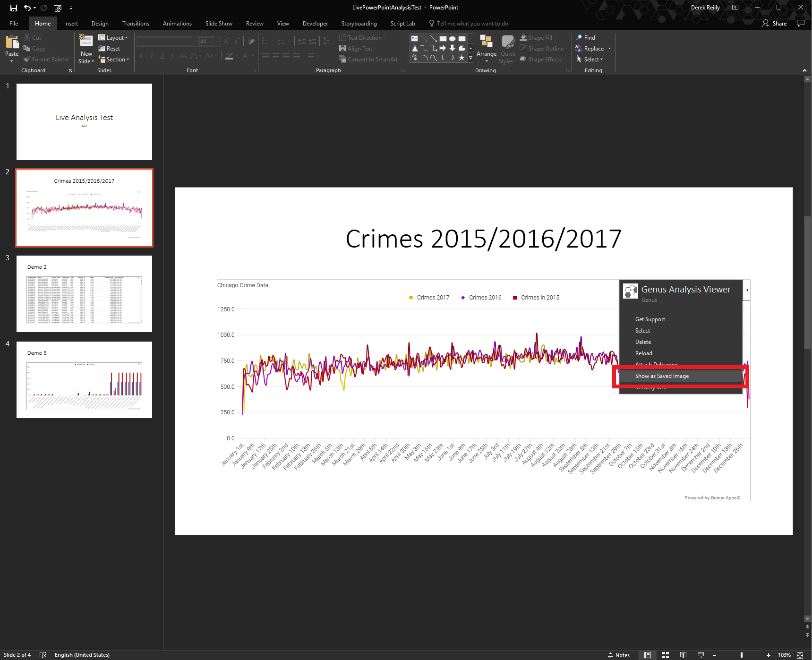Switch to the Developer tab

(x=315, y=23)
